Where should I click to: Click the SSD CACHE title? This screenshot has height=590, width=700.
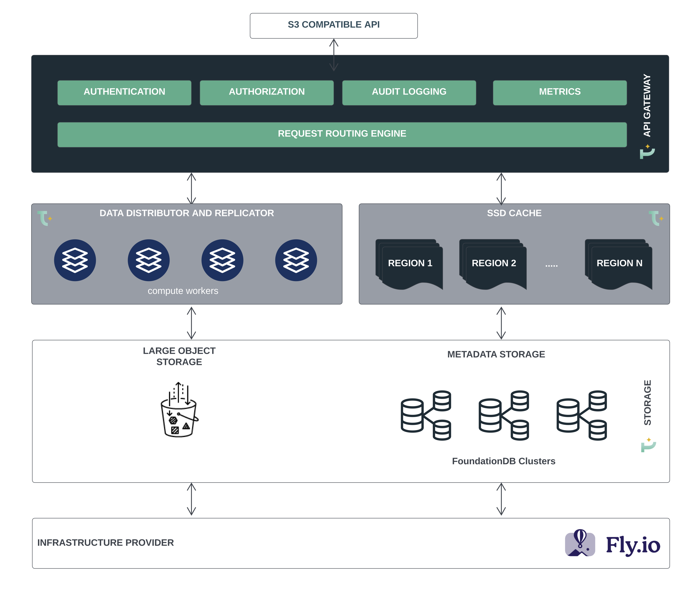tap(514, 213)
